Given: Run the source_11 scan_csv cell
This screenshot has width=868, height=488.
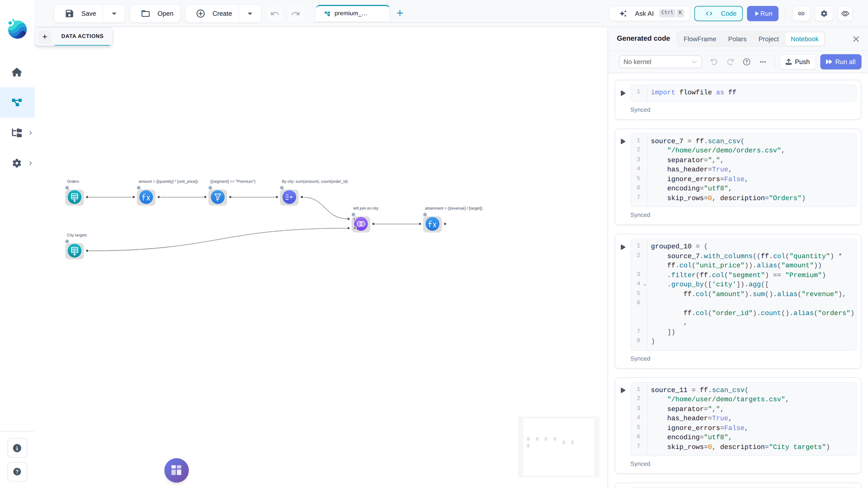Looking at the screenshot, I should tap(623, 390).
